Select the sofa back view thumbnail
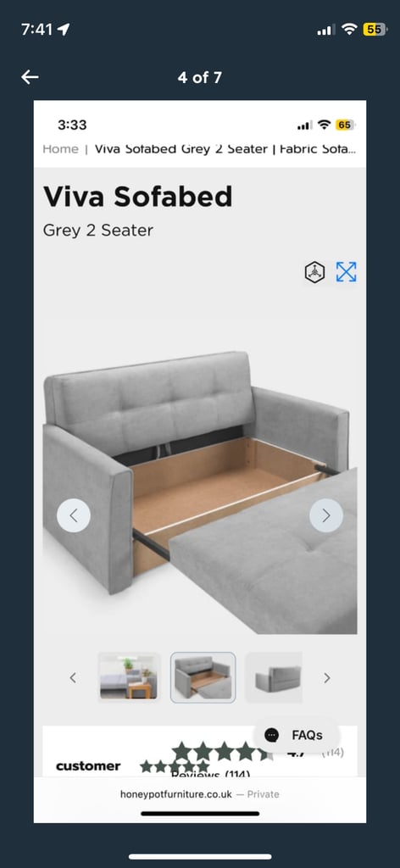 tap(274, 677)
